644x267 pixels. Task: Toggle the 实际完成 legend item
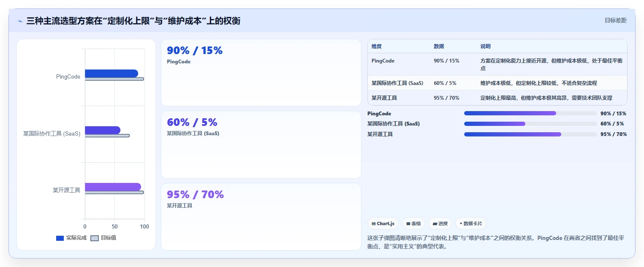pyautogui.click(x=71, y=238)
